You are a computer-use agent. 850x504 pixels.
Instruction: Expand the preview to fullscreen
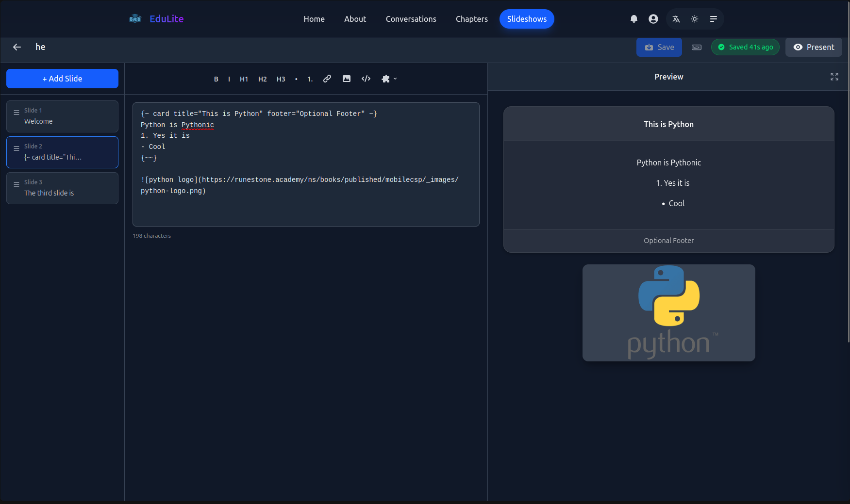(834, 77)
